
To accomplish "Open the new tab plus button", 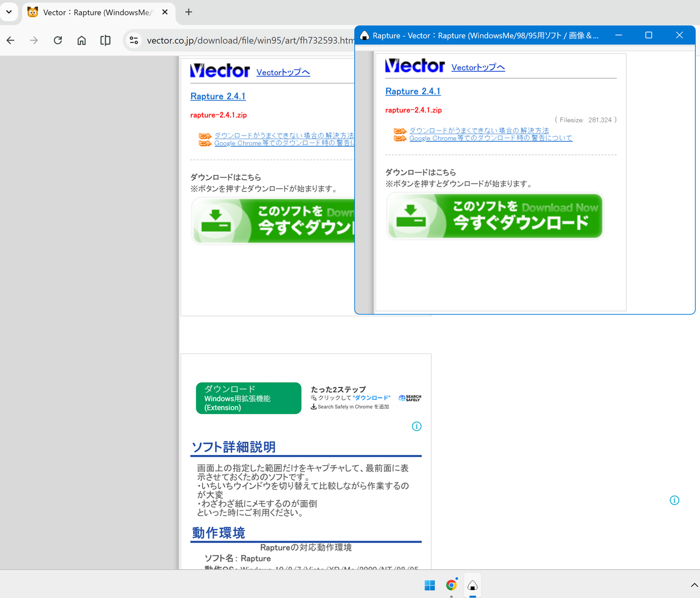I will tap(189, 12).
